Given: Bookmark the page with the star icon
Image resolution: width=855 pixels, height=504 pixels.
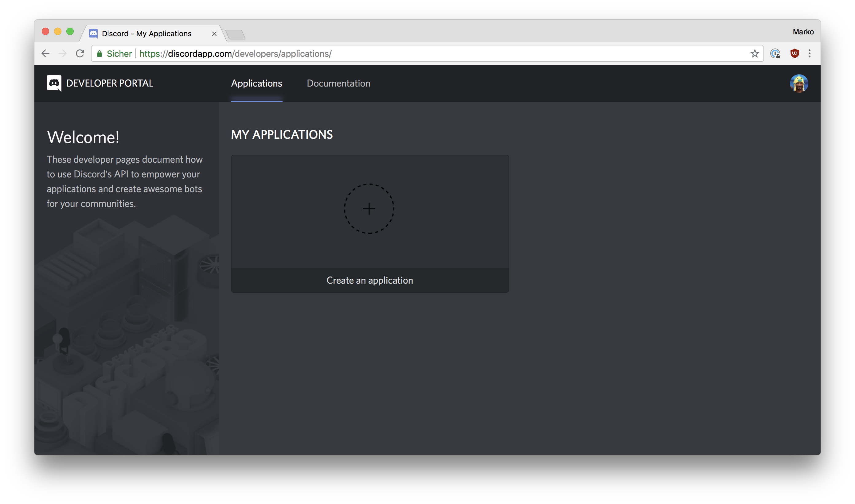Looking at the screenshot, I should click(x=754, y=54).
